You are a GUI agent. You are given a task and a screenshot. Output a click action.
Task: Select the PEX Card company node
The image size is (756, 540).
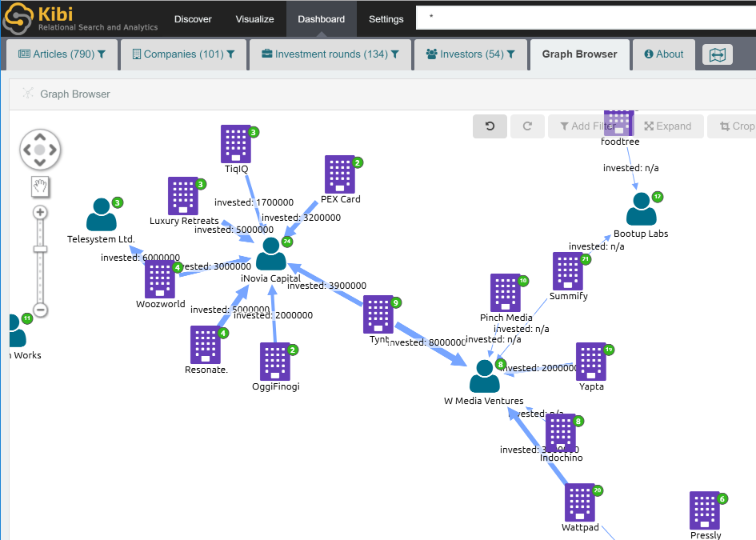click(x=340, y=174)
